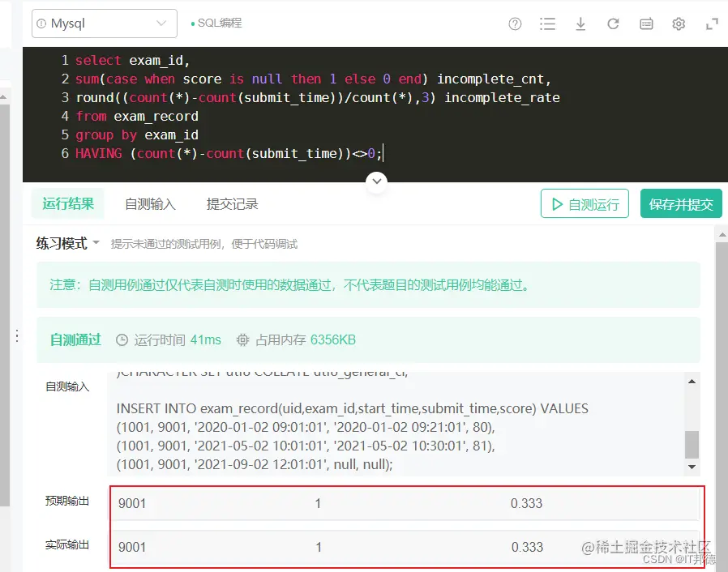Click 自测通过 status label
Image resolution: width=728 pixels, height=572 pixels.
tap(75, 340)
